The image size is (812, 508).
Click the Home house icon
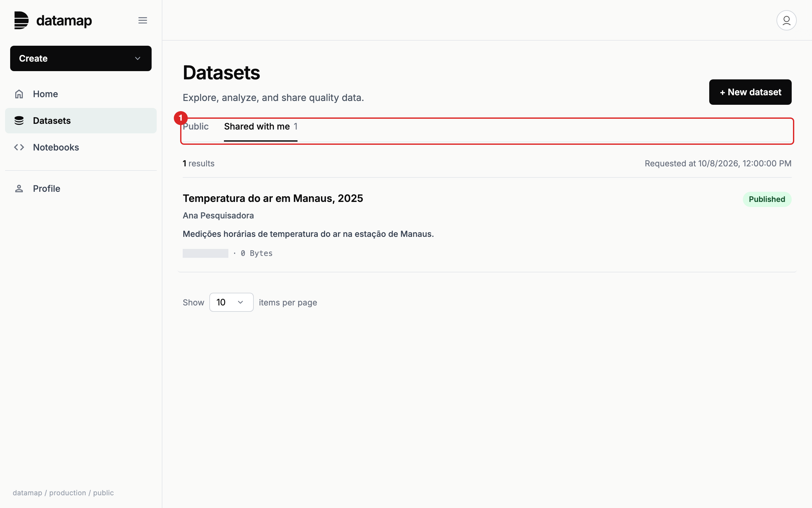[x=19, y=94]
